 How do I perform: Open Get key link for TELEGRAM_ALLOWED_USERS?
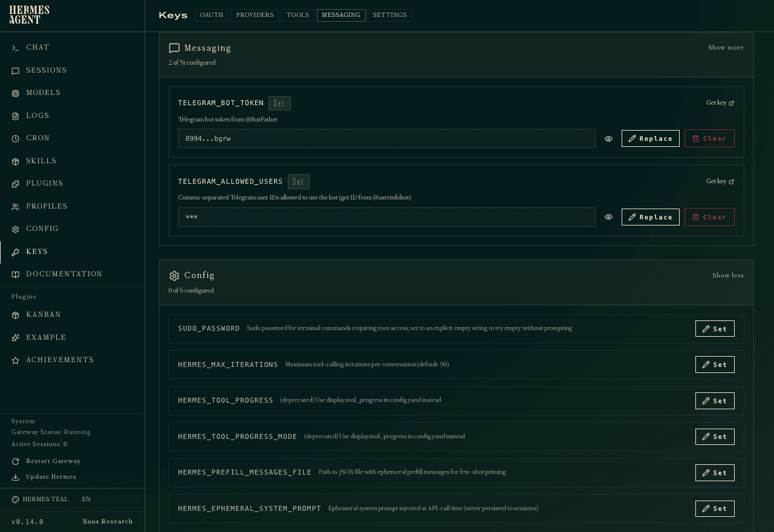[x=720, y=181]
